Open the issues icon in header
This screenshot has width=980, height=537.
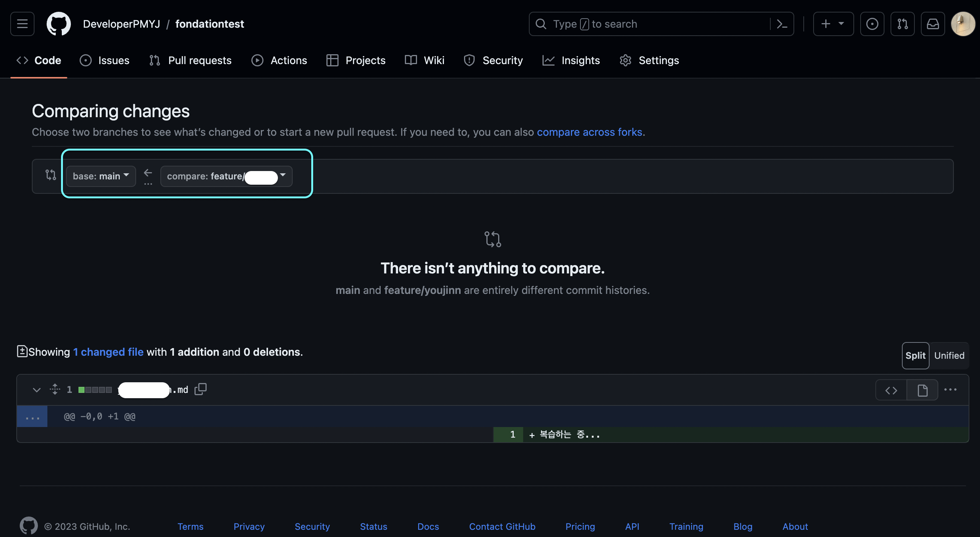(x=872, y=24)
